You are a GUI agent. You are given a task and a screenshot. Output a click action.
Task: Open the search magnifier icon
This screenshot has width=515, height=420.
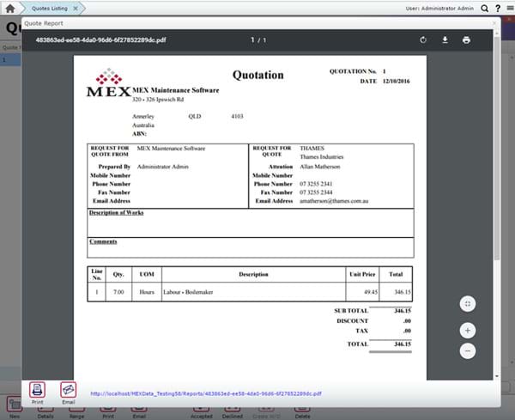[484, 9]
